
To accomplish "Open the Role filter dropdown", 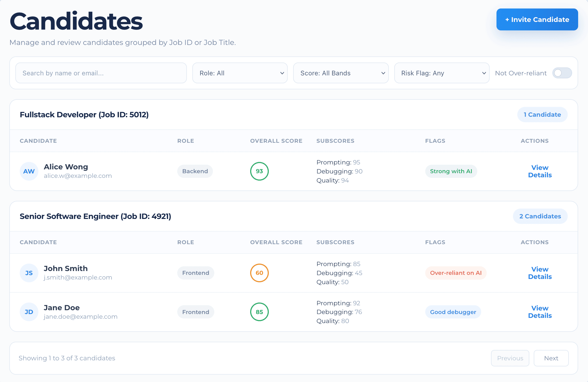I will (240, 73).
